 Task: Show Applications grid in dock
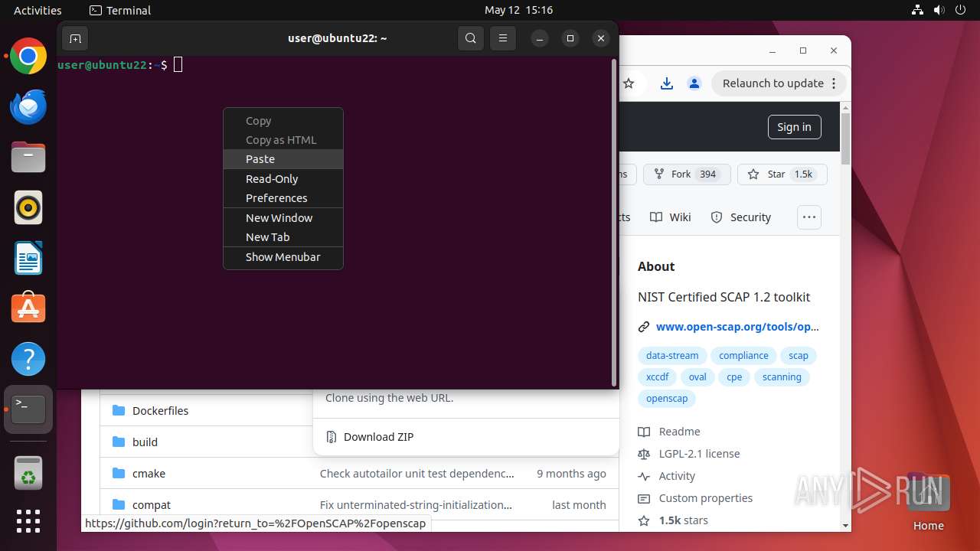coord(28,521)
